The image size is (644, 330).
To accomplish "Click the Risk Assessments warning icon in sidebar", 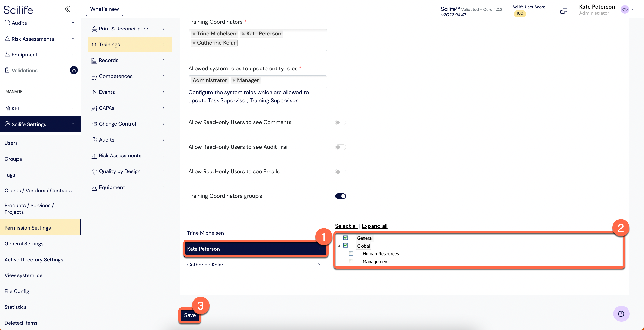I will (x=7, y=38).
